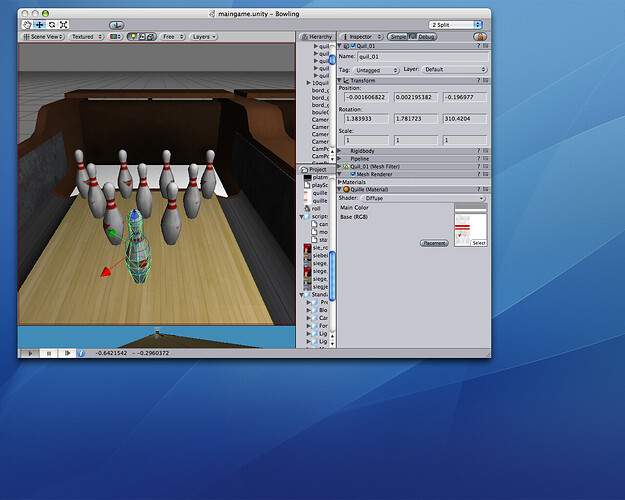
Task: Click the Placement button
Action: tap(433, 243)
